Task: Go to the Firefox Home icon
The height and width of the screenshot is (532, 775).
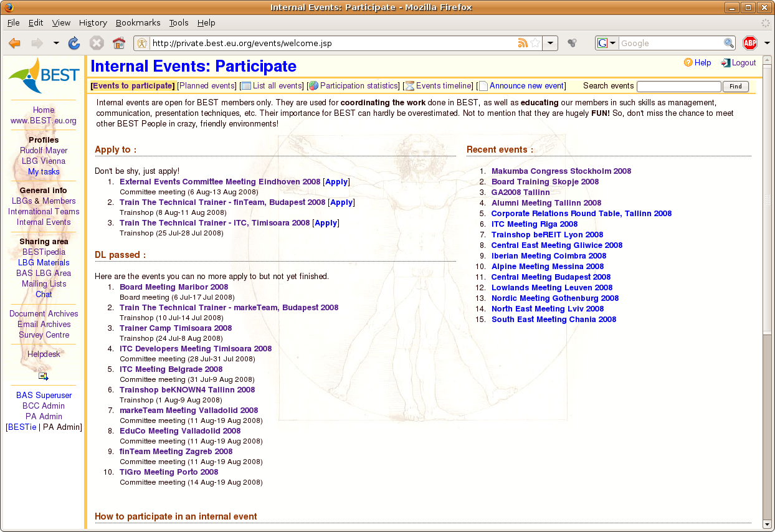Action: (x=119, y=43)
